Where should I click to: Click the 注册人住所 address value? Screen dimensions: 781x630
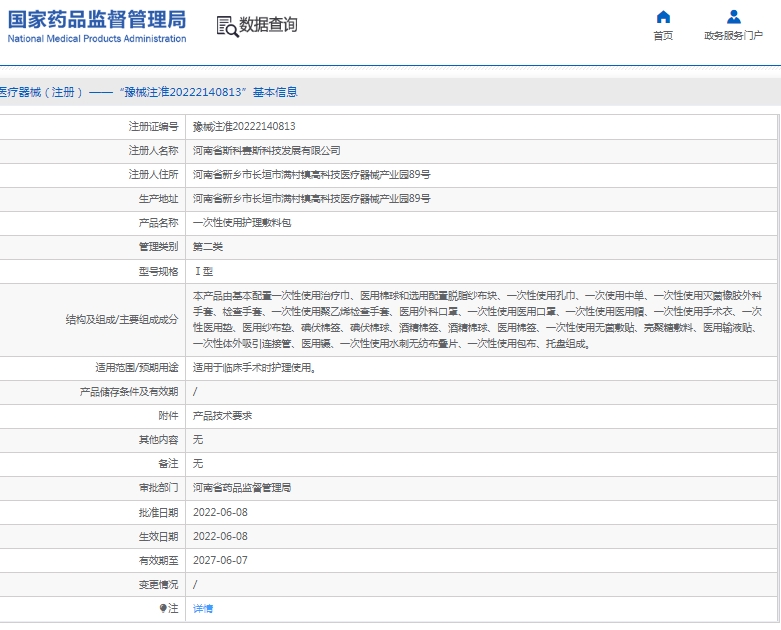coord(311,174)
